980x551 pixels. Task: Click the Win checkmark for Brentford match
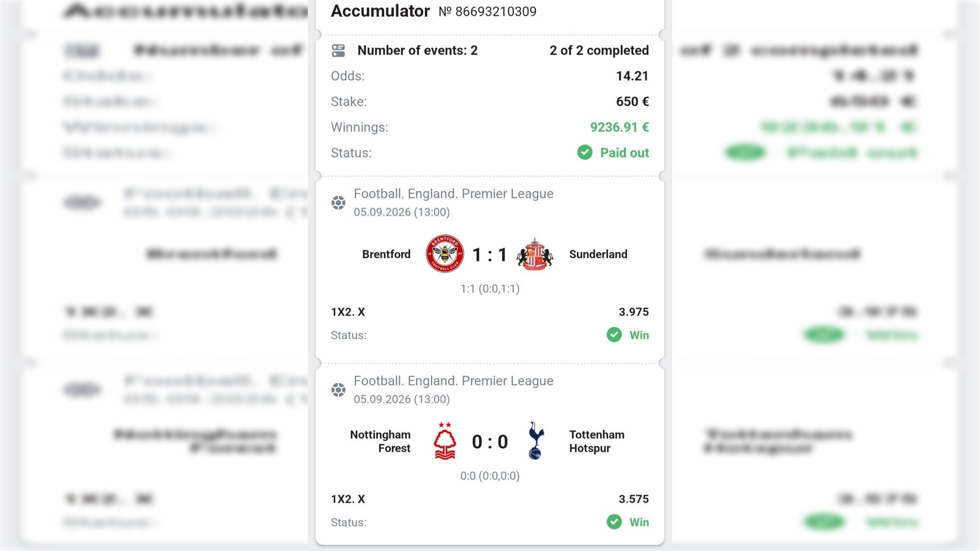point(614,335)
